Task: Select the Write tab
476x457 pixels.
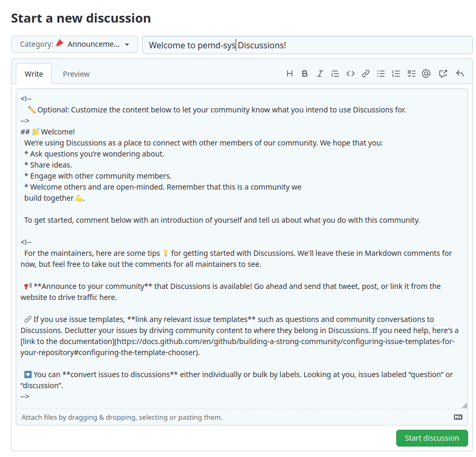Action: [34, 74]
